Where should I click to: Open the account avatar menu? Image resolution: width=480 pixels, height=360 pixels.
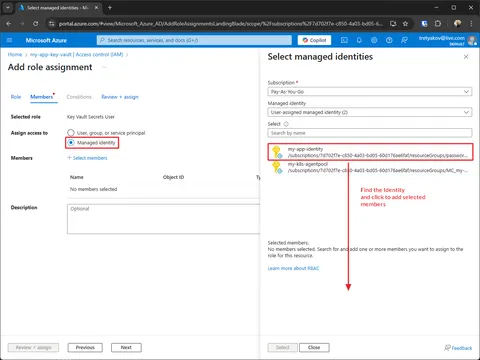(x=472, y=40)
